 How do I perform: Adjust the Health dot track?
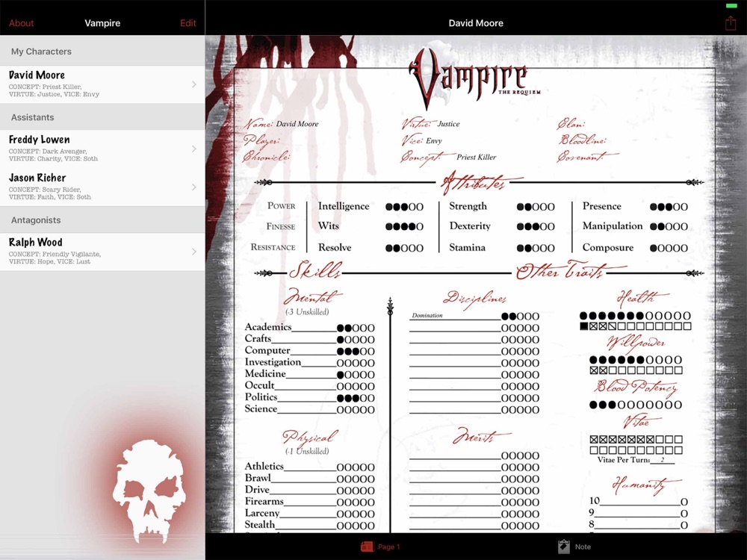[x=635, y=316]
